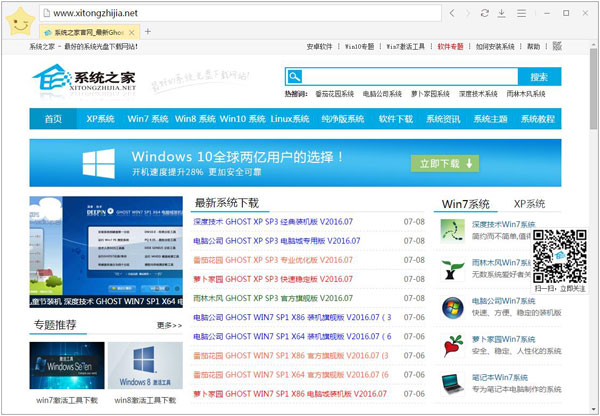
Task: Click the magnifier icon in search box
Action: (x=295, y=77)
